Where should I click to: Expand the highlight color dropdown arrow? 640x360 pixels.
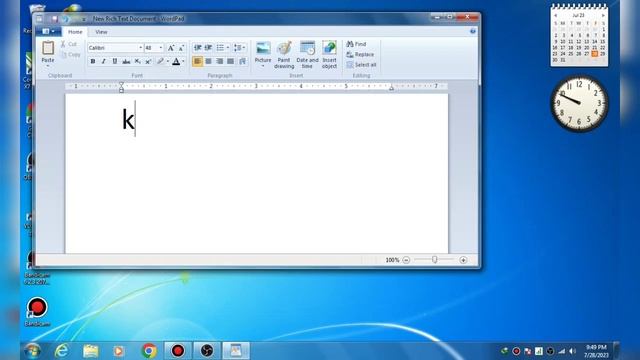167,61
